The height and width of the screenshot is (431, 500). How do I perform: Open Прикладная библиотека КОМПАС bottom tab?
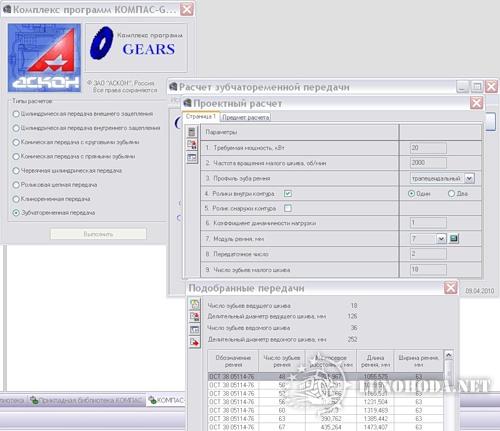87,400
